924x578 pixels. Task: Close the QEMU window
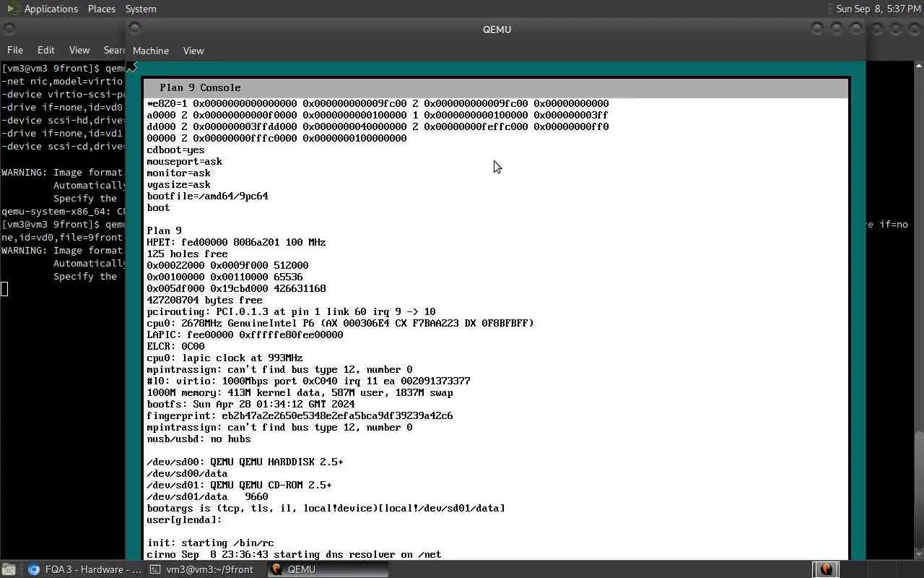point(856,29)
